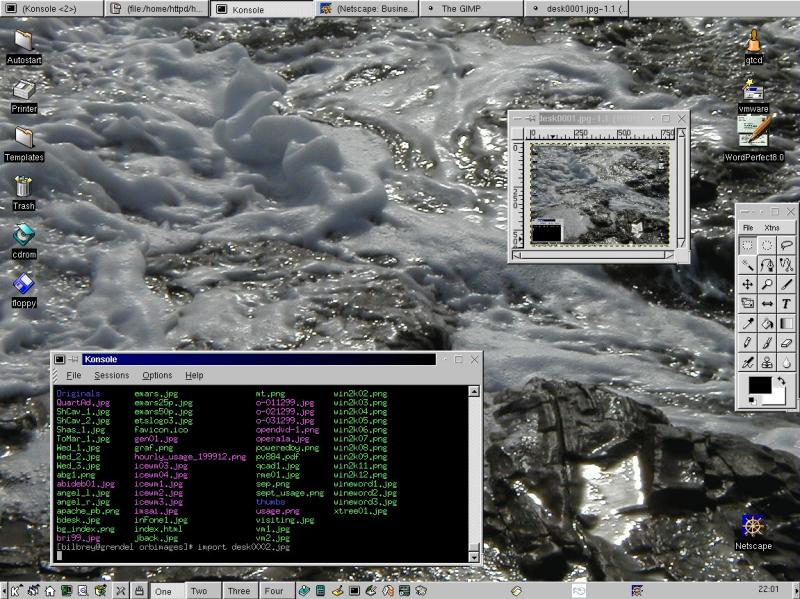Viewport: 800px width, 599px height.
Task: Open GIMP toolbox Xtns menu
Action: (771, 228)
